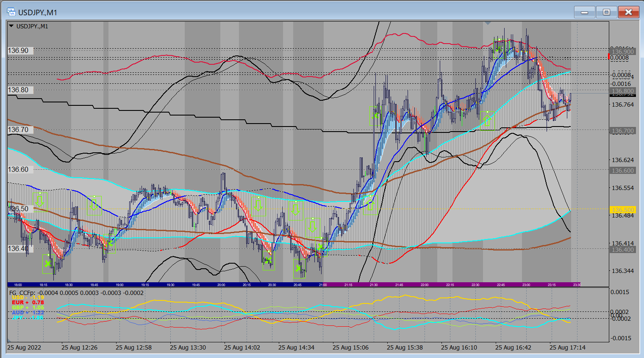This screenshot has width=644, height=358.
Task: Click the leftmost green down arrow signal
Action: tap(39, 199)
